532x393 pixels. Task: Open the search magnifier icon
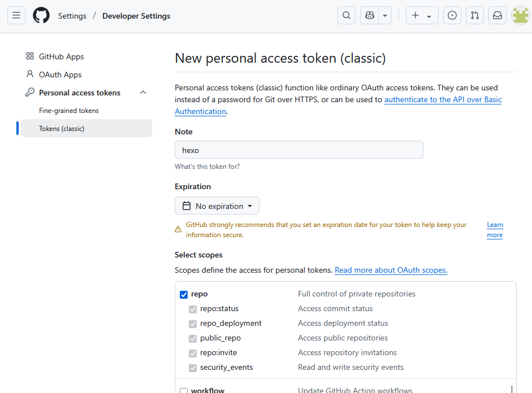click(x=347, y=16)
